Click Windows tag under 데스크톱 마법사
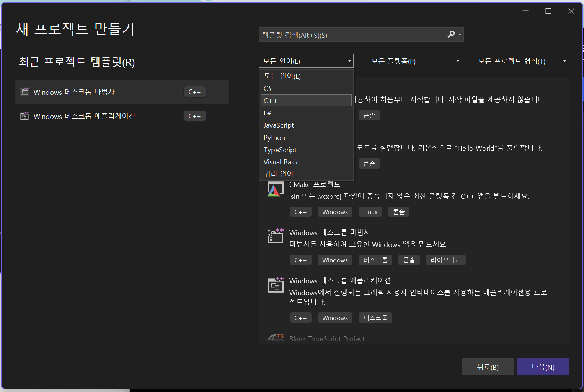 pyautogui.click(x=335, y=260)
